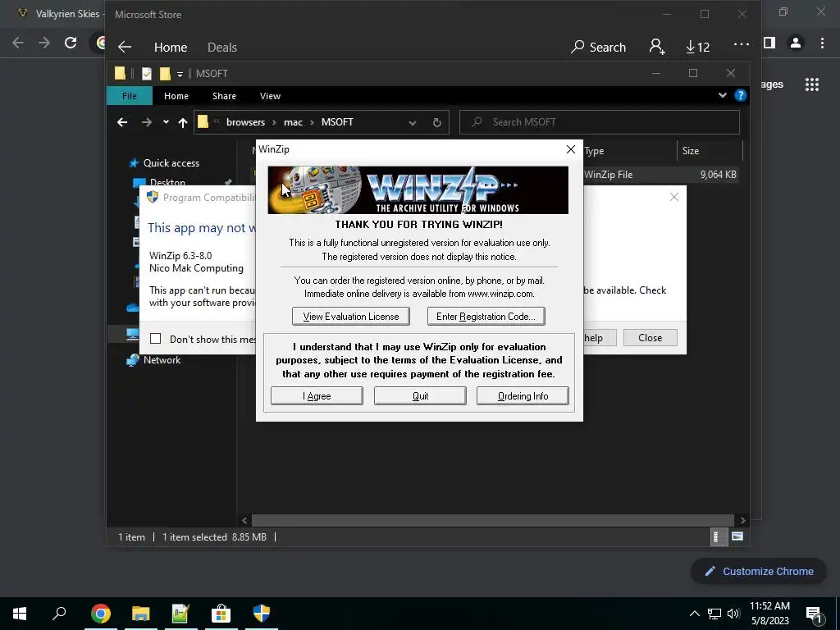Screen dimensions: 840x630
Task: Refresh the MSOFT folder view
Action: [x=437, y=123]
